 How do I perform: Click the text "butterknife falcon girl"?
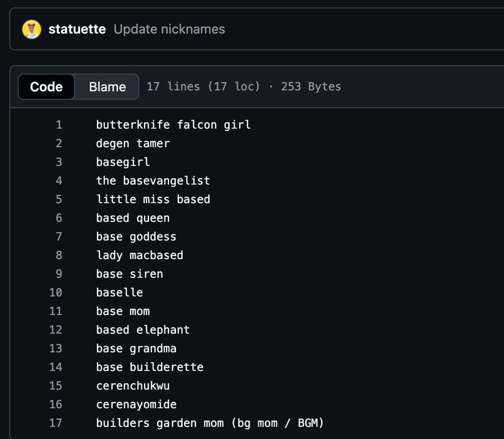tap(173, 124)
